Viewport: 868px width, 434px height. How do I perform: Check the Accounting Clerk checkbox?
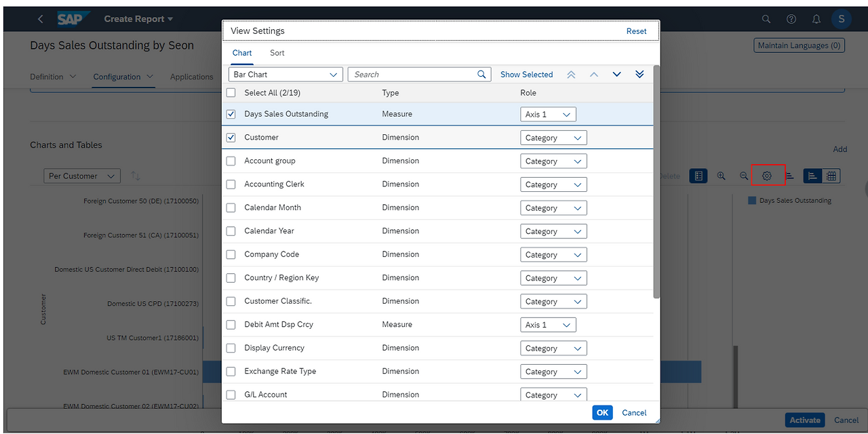point(231,184)
